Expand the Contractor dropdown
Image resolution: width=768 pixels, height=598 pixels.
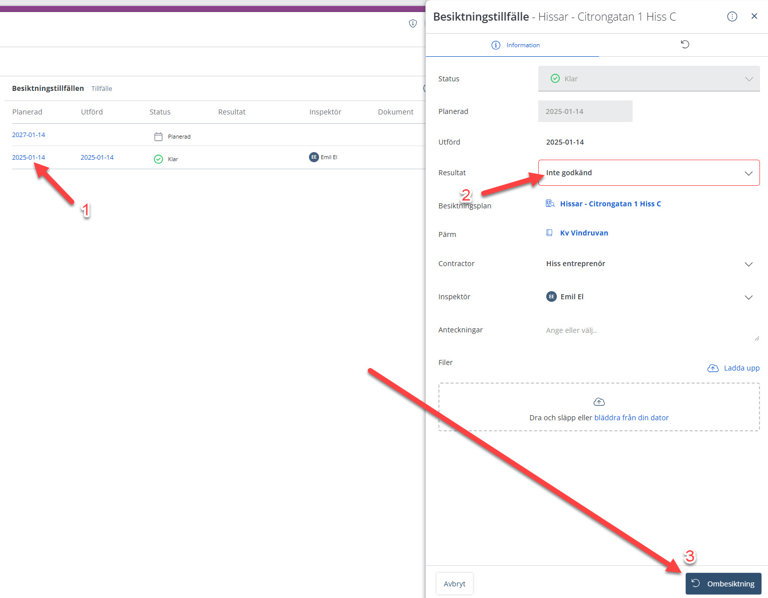648,263
